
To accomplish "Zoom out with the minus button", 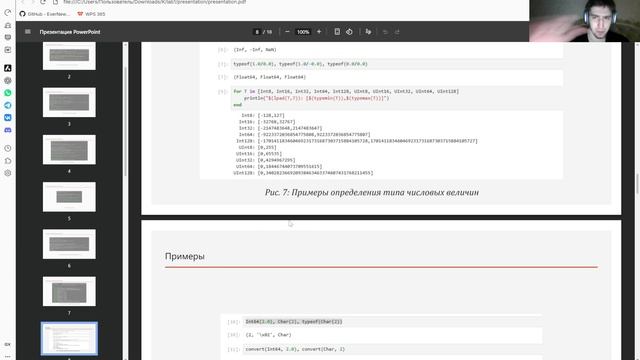I will pos(287,31).
